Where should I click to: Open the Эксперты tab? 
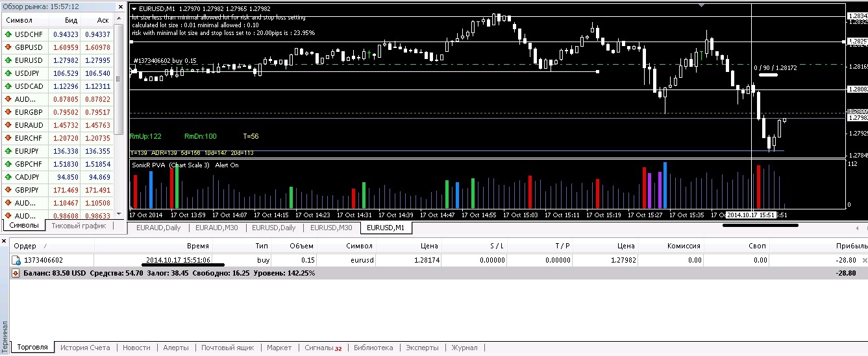tap(422, 348)
